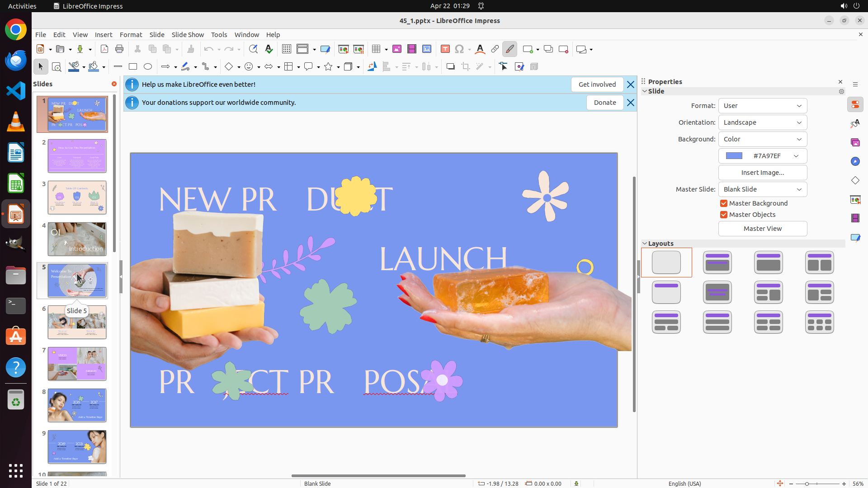Open the Orientation dropdown
The image size is (868, 488).
tap(762, 122)
